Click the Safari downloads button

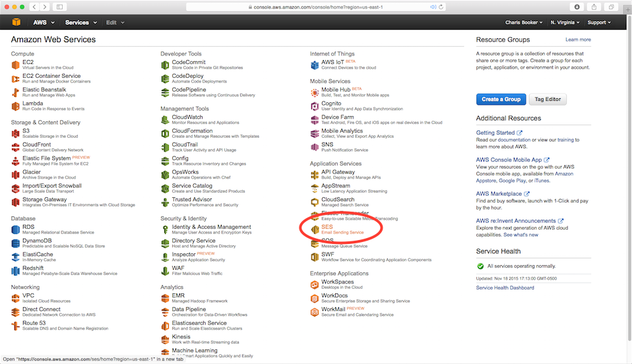click(577, 7)
